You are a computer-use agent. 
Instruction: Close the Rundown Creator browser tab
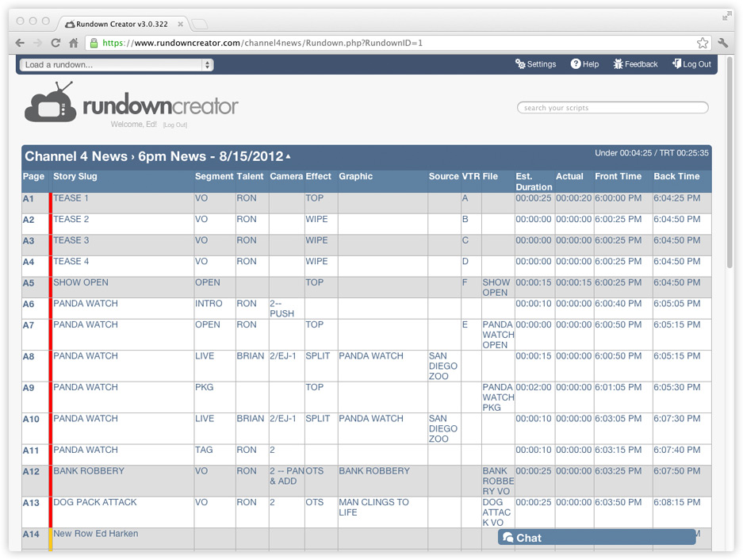pyautogui.click(x=181, y=24)
